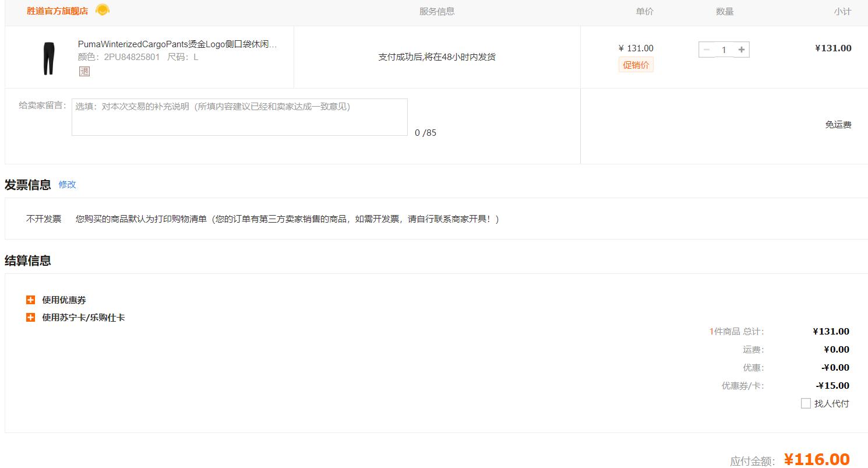The height and width of the screenshot is (468, 868).
Task: Click the 单价 column header
Action: (x=644, y=11)
